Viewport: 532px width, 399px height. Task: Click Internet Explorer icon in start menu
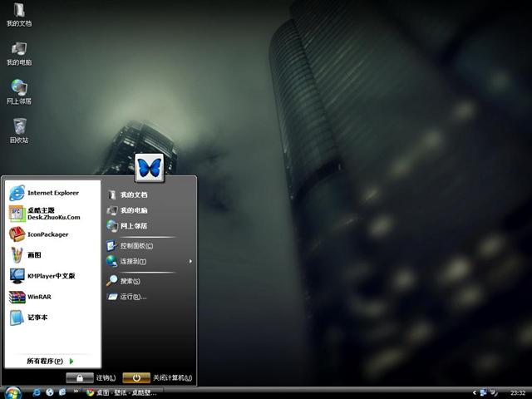pos(17,193)
